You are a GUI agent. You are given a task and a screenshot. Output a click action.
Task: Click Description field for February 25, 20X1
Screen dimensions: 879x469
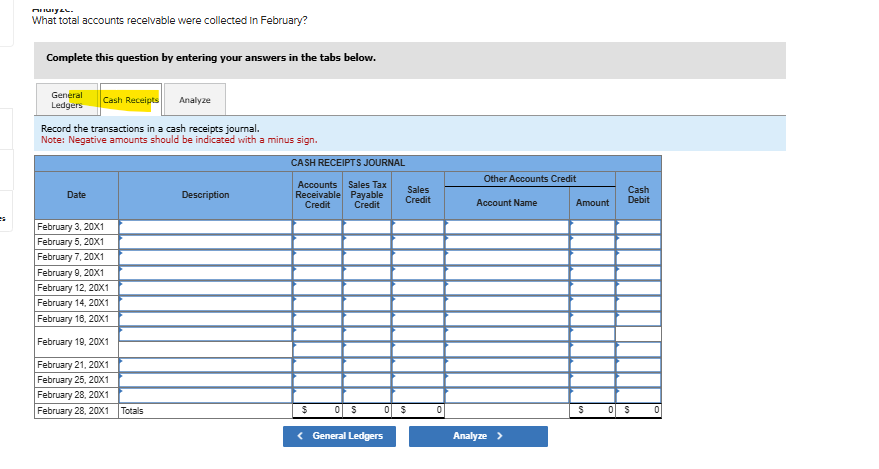205,380
